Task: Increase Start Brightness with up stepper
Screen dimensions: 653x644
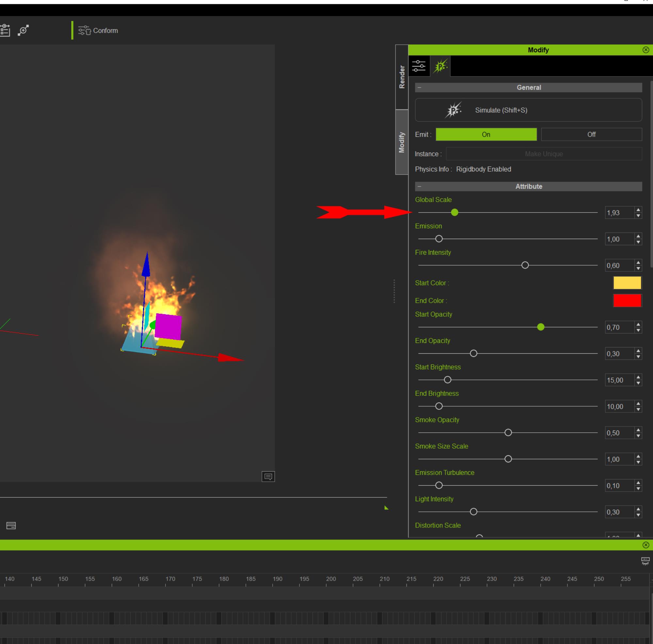Action: pos(638,377)
